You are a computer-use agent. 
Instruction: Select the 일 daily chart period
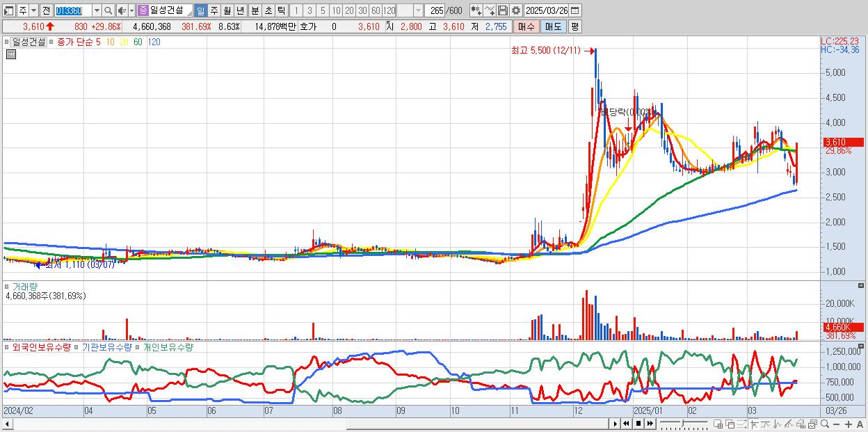click(x=200, y=10)
